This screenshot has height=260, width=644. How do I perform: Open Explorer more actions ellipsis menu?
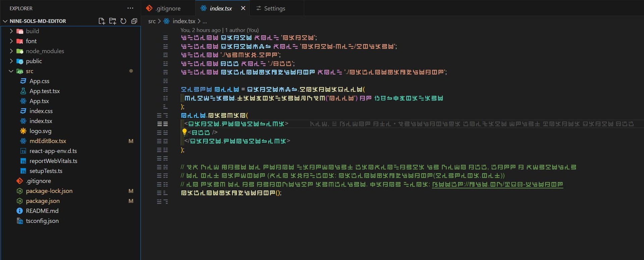pyautogui.click(x=130, y=8)
